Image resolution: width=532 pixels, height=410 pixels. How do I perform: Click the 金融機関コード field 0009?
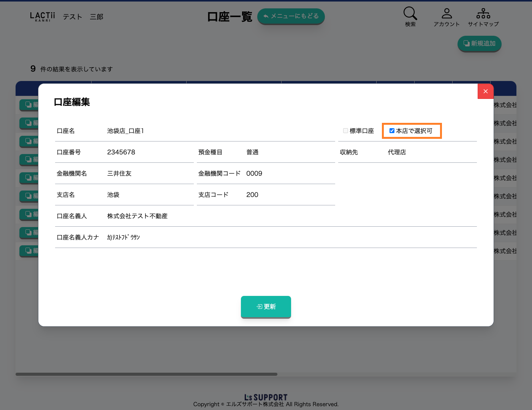coord(289,173)
